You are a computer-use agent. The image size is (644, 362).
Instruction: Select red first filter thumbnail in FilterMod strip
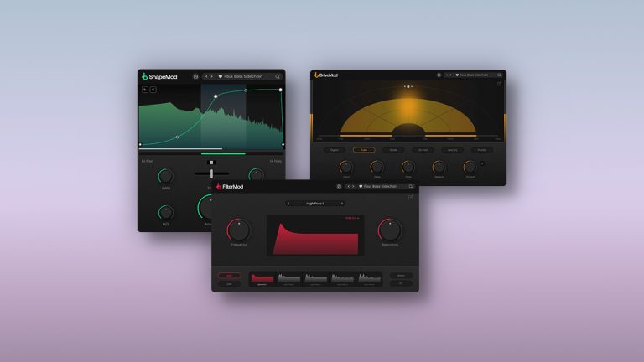tap(262, 279)
